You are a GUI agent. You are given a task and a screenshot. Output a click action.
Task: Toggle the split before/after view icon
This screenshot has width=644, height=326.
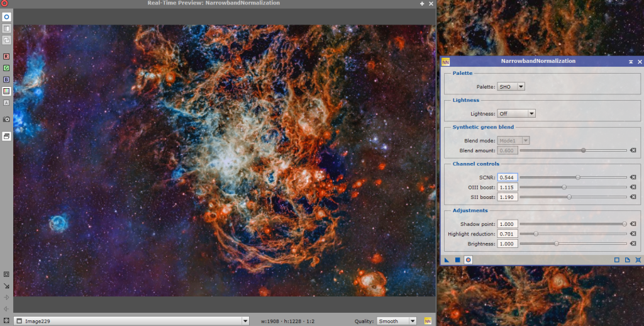(6, 28)
